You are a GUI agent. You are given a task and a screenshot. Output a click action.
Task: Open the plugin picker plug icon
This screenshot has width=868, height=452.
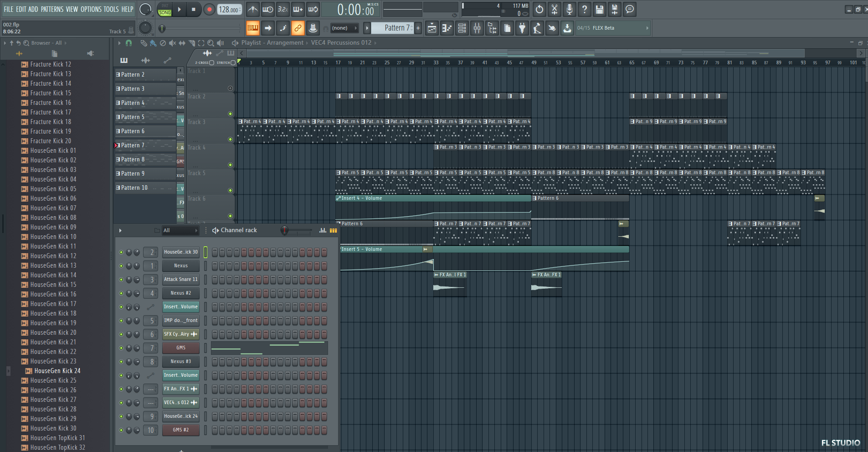pos(522,28)
